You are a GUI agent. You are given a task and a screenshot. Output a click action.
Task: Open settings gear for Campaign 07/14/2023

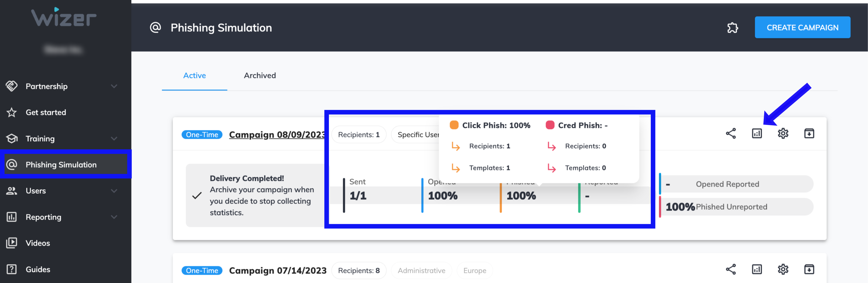point(783,269)
